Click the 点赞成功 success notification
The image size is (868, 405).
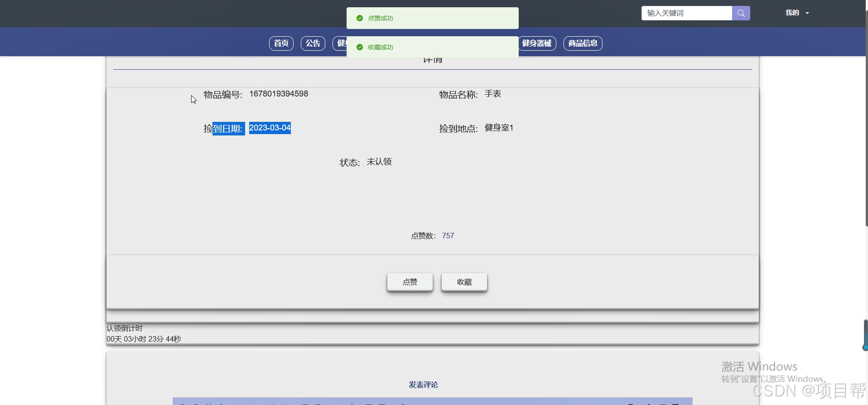click(433, 18)
